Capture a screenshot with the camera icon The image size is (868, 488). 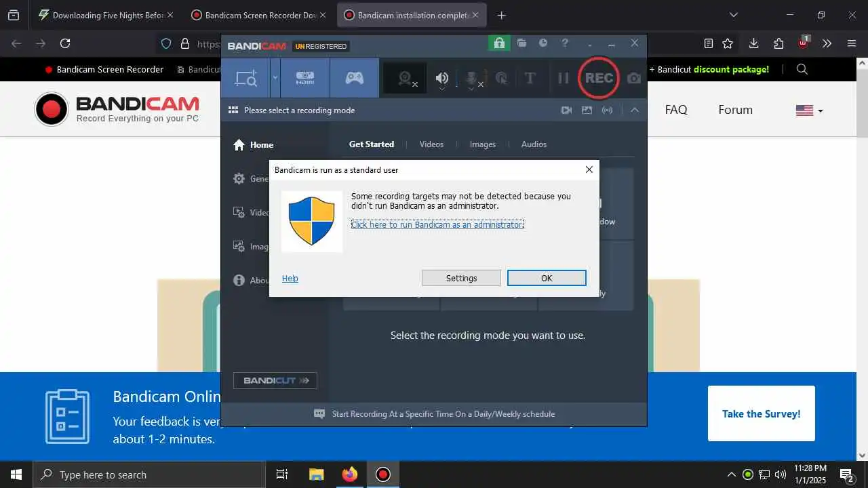(634, 78)
